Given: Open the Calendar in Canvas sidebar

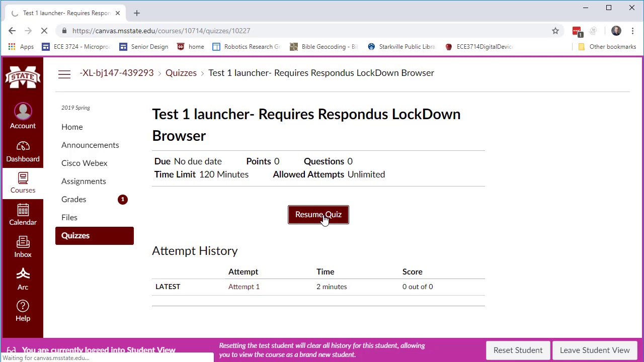Looking at the screenshot, I should 23,215.
